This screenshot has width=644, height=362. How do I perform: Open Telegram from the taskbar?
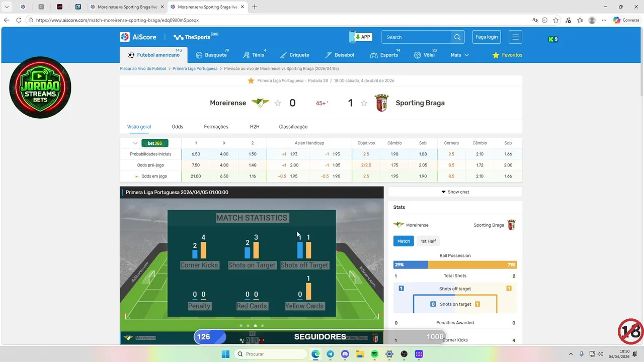[330, 354]
